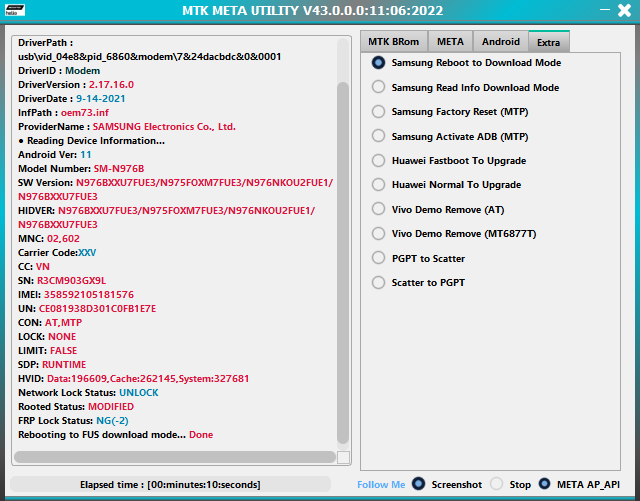Image resolution: width=640 pixels, height=501 pixels.
Task: Click the driver date 9-14-2021
Action: coord(100,98)
